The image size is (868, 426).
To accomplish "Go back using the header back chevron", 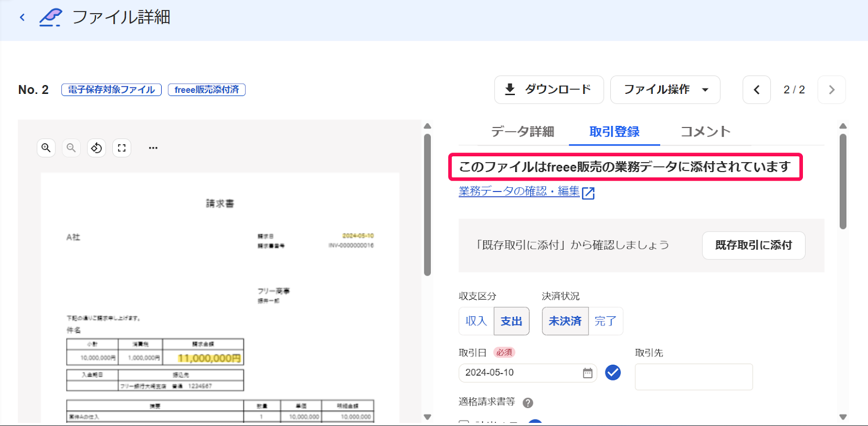I will click(22, 17).
